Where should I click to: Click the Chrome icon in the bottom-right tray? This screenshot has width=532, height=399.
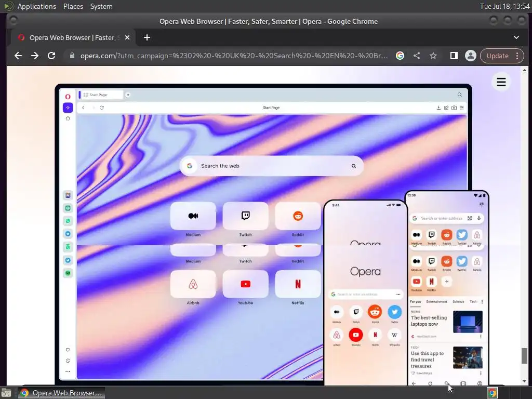[492, 393]
